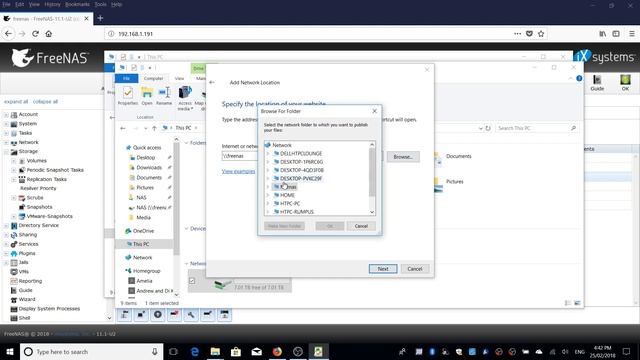Select DELLHTPCLOUNGE computer in folder tree
Viewport: 640px width, 360px height.
[x=301, y=153]
